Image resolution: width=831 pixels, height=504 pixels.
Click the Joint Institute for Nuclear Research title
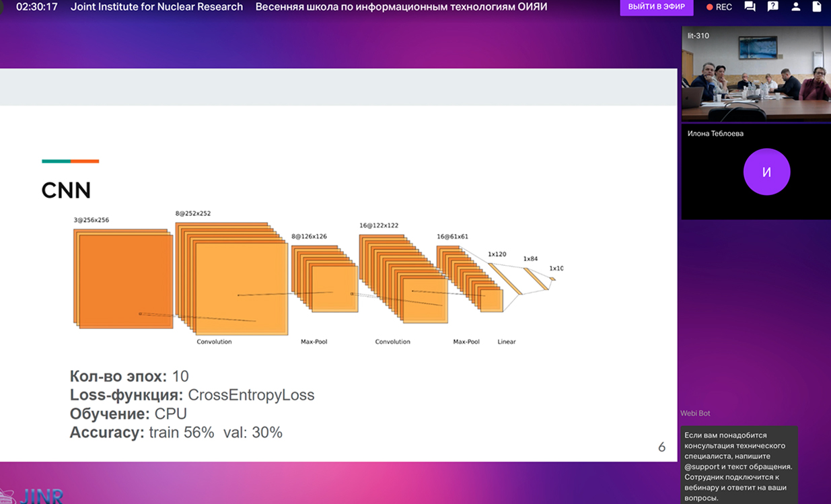157,7
